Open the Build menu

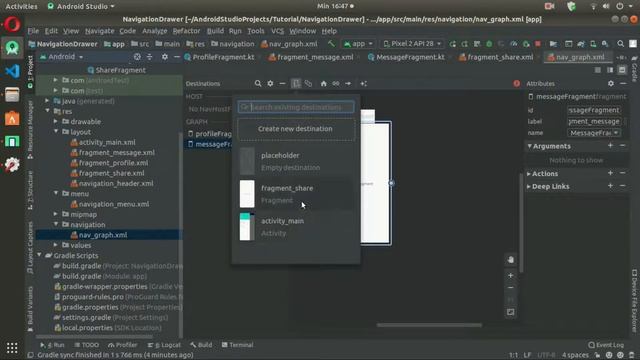[x=215, y=31]
